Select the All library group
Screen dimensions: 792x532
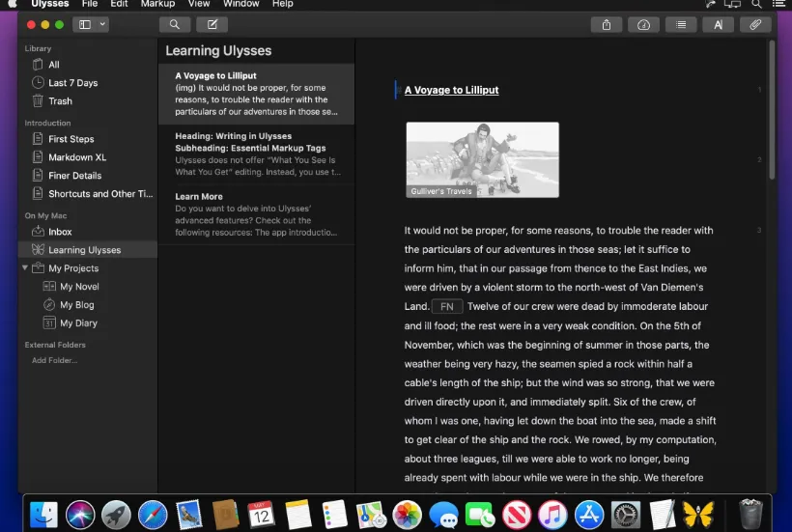click(x=87, y=65)
